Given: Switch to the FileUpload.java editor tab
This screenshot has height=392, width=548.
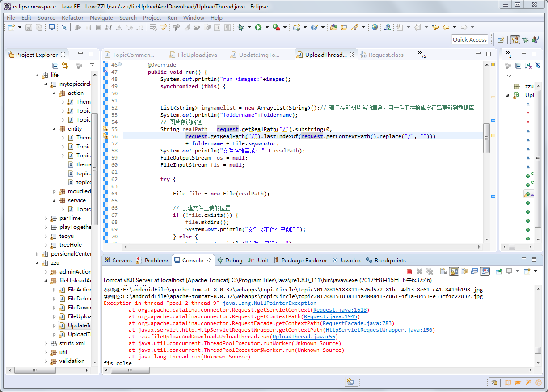Looking at the screenshot, I should tap(194, 55).
